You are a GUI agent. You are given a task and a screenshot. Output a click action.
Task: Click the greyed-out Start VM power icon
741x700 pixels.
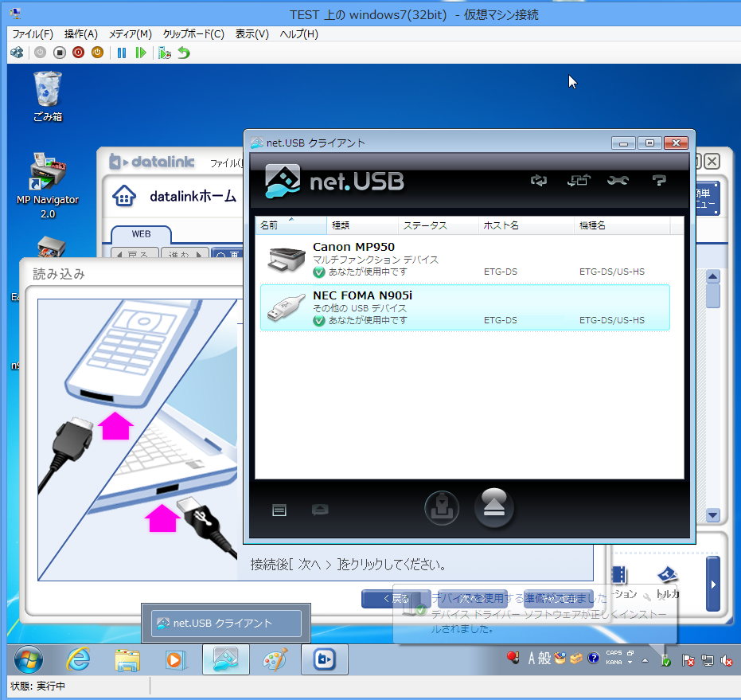click(40, 53)
